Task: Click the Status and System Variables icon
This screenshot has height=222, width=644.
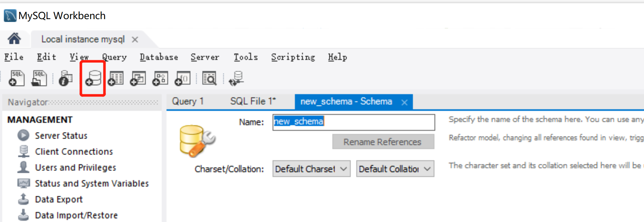Action: pos(24,183)
